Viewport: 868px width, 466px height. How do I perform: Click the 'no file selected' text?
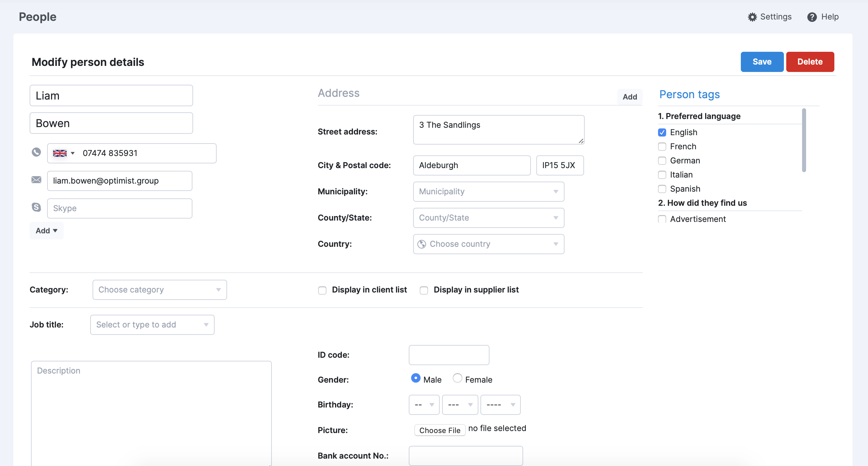497,428
